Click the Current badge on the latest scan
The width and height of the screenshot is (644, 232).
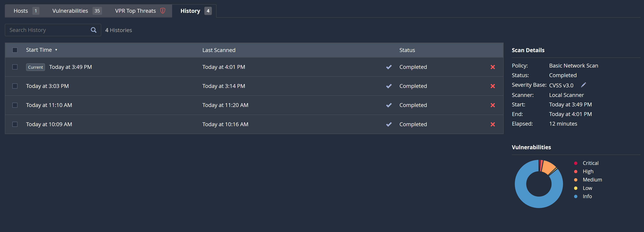[x=35, y=67]
